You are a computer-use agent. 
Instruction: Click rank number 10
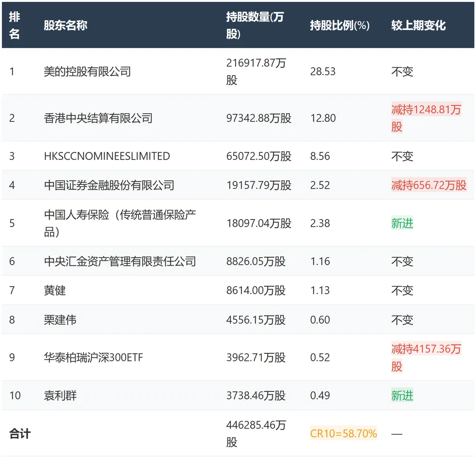15,396
